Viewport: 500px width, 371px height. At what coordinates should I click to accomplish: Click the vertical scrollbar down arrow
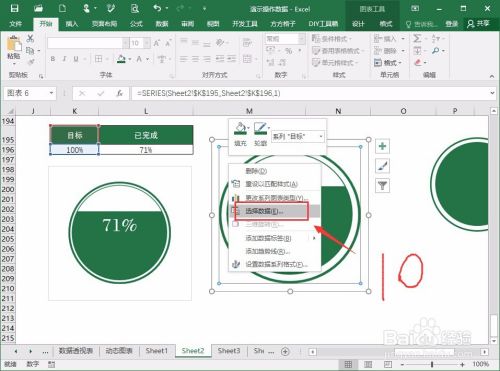tap(494, 341)
